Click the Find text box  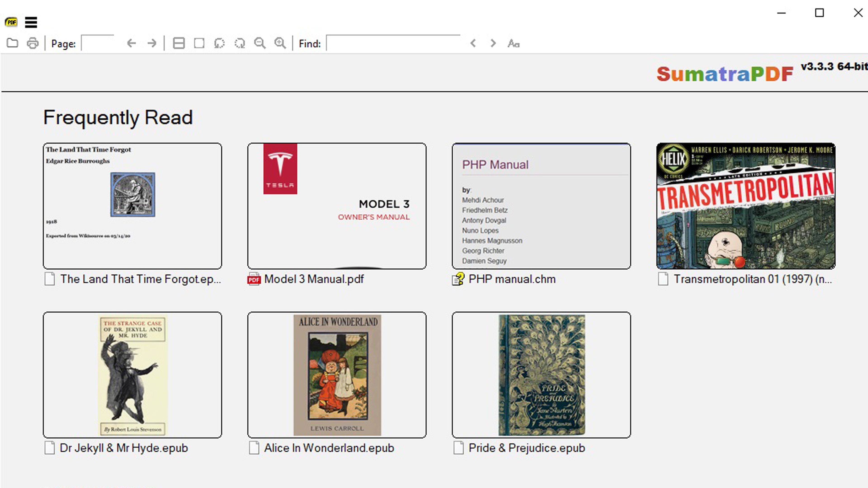pyautogui.click(x=393, y=43)
